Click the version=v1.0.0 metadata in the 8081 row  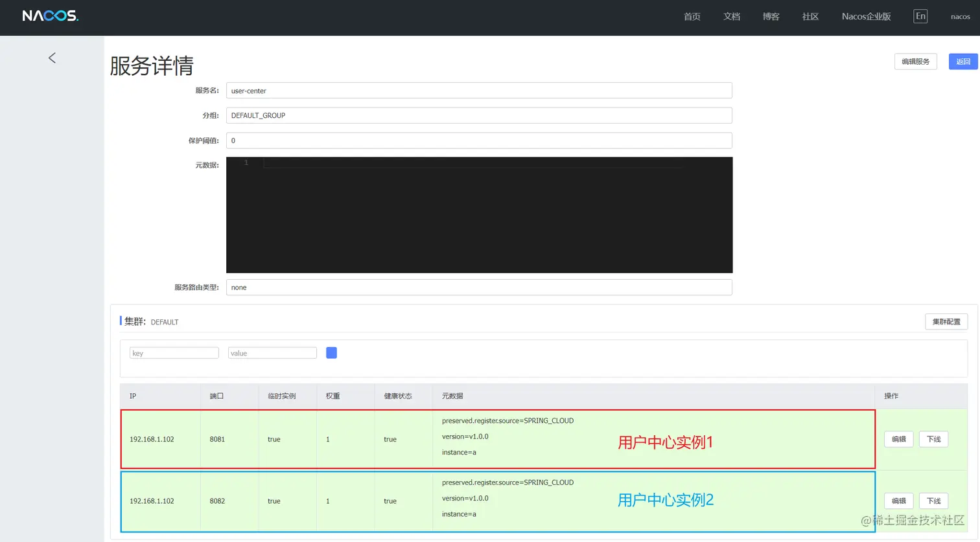click(465, 436)
